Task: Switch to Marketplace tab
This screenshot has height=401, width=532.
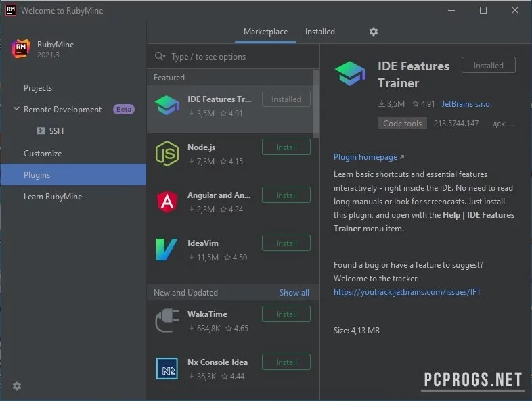Action: 265,32
